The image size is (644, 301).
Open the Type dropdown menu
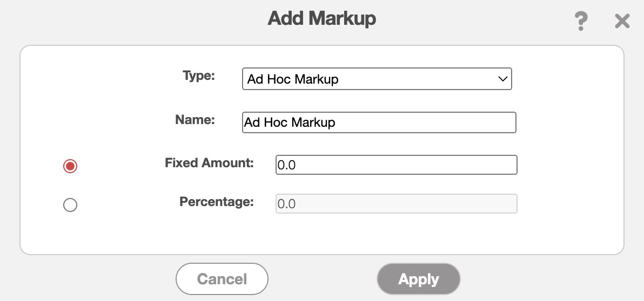coord(377,79)
